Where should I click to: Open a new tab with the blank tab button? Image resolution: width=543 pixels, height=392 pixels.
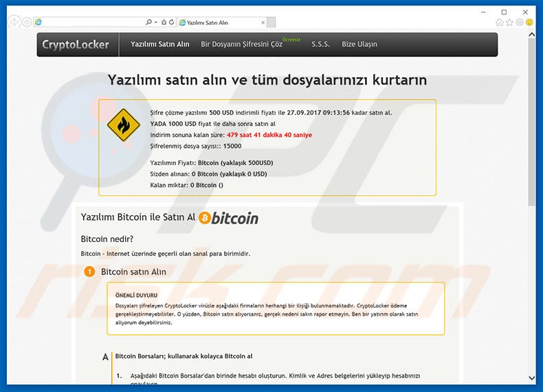point(271,23)
